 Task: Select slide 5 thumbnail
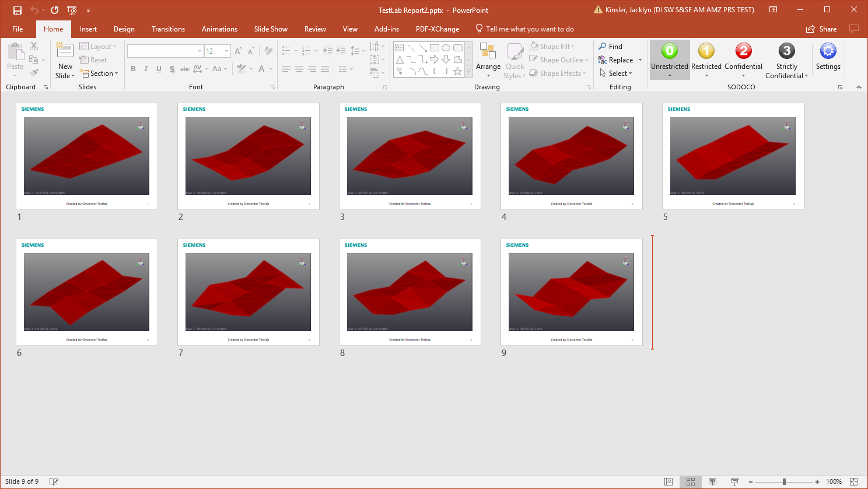[733, 156]
